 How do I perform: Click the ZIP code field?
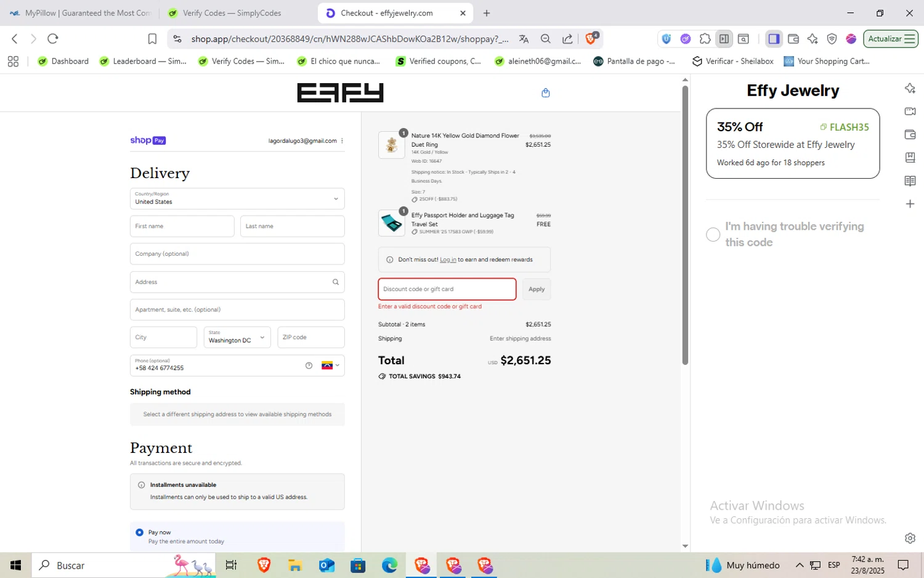[311, 337]
